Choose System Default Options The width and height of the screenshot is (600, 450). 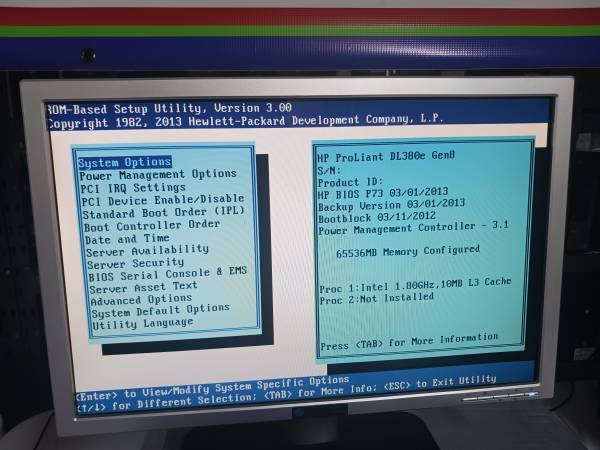(x=161, y=309)
